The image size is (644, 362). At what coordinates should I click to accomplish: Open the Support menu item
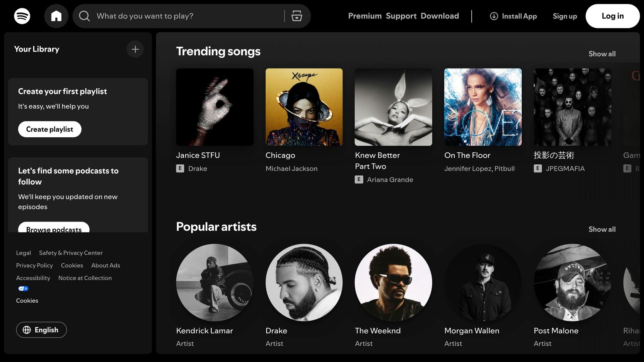pyautogui.click(x=401, y=16)
